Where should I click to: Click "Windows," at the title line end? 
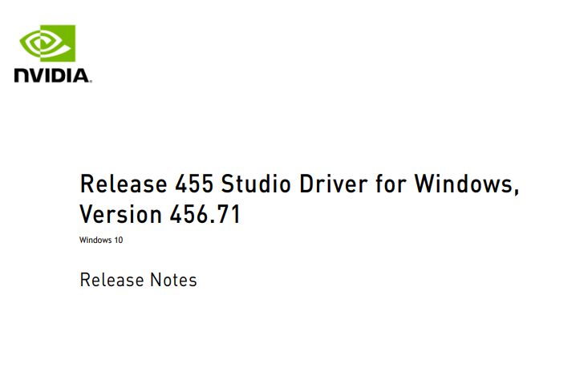(x=467, y=184)
